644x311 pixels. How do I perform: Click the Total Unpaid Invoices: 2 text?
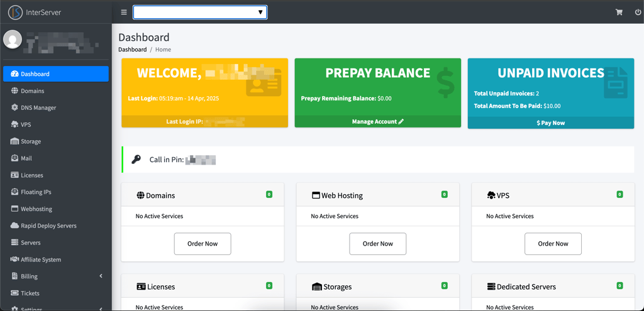pyautogui.click(x=506, y=94)
